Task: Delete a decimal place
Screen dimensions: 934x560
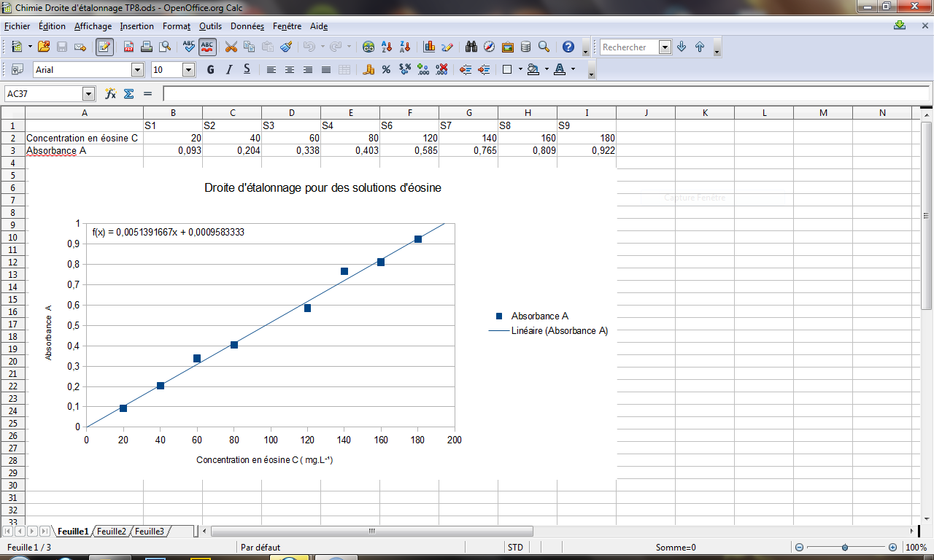Action: pyautogui.click(x=441, y=70)
